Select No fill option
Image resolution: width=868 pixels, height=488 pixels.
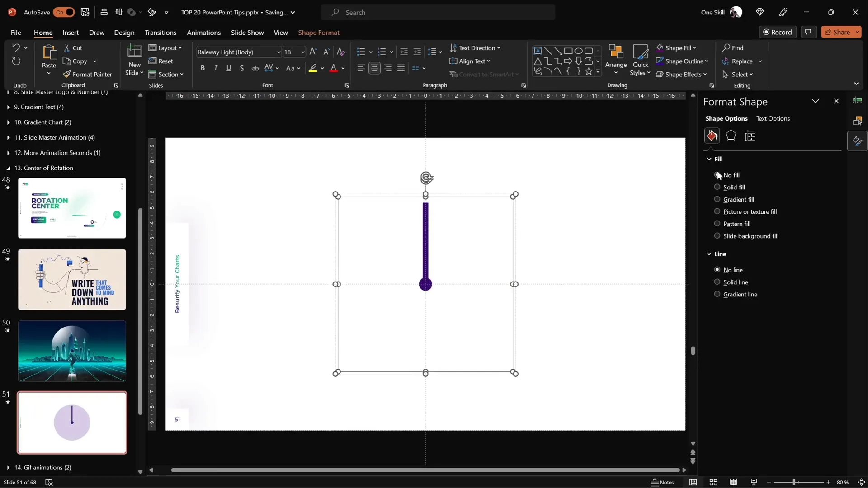click(727, 175)
